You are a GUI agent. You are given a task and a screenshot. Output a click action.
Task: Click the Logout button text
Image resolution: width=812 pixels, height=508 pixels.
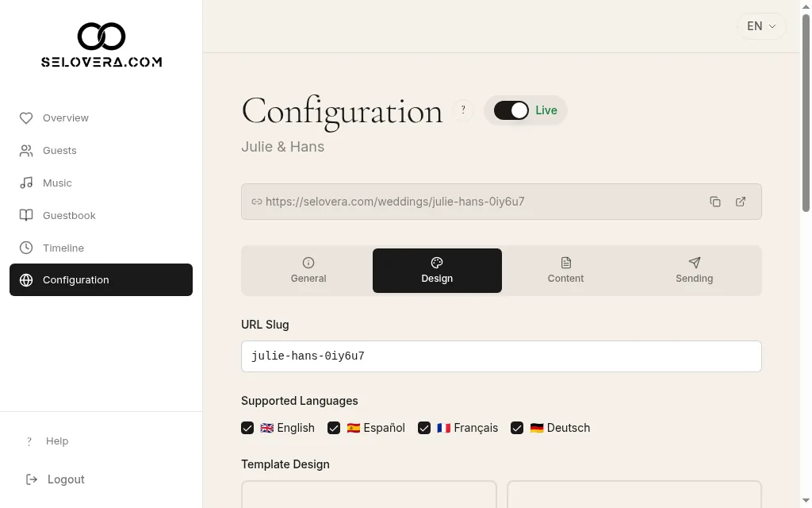[x=66, y=479]
